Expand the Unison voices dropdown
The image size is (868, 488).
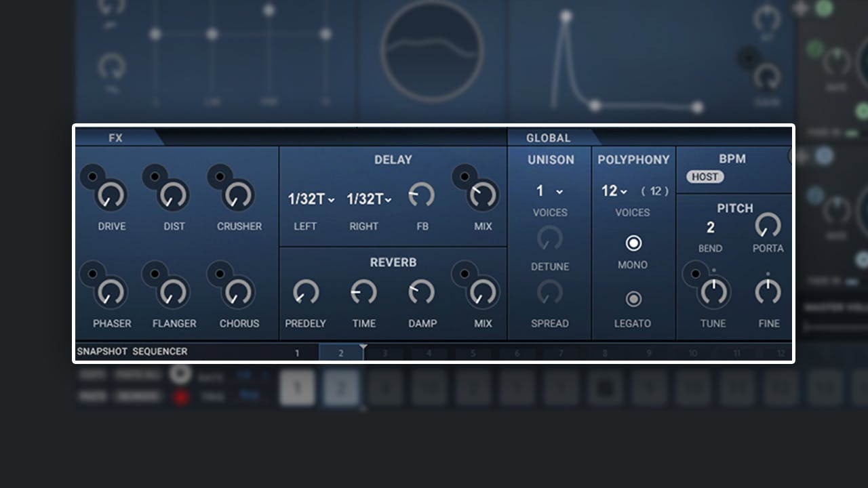point(549,192)
